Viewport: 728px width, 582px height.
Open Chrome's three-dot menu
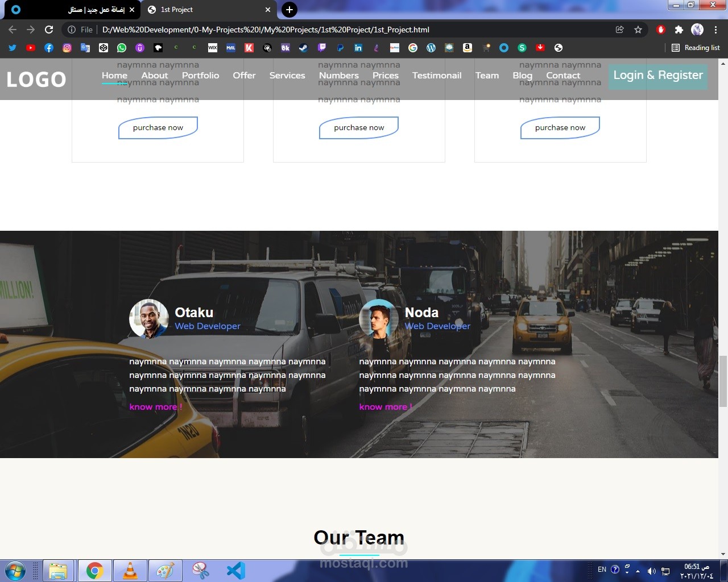715,30
